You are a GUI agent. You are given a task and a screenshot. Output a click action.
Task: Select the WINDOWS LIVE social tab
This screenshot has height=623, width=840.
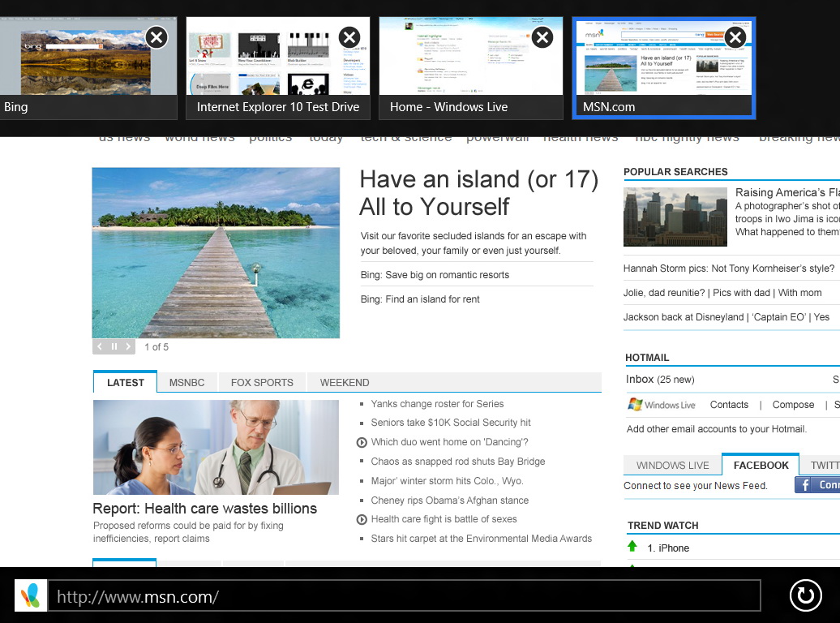(672, 466)
